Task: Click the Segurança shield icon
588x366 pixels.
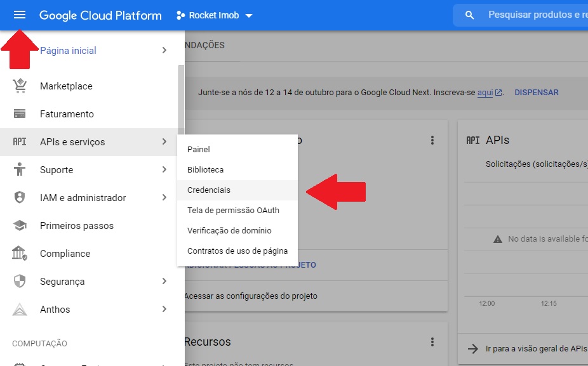Action: (x=20, y=282)
